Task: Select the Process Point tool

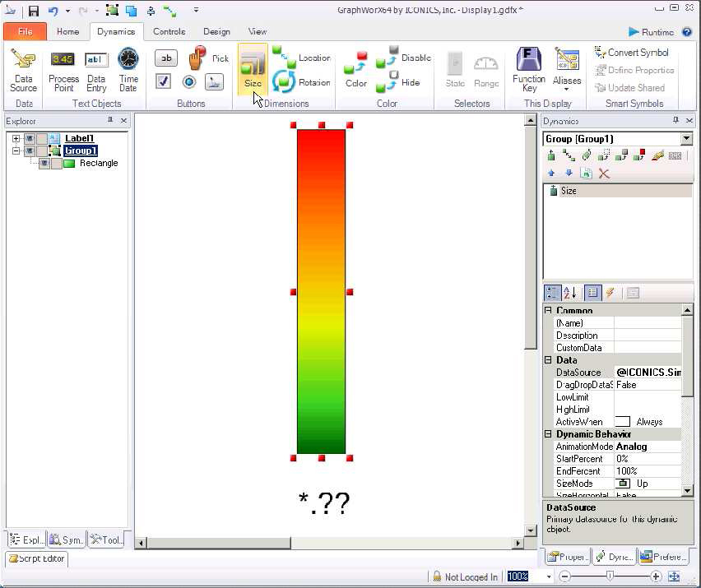Action: point(63,69)
